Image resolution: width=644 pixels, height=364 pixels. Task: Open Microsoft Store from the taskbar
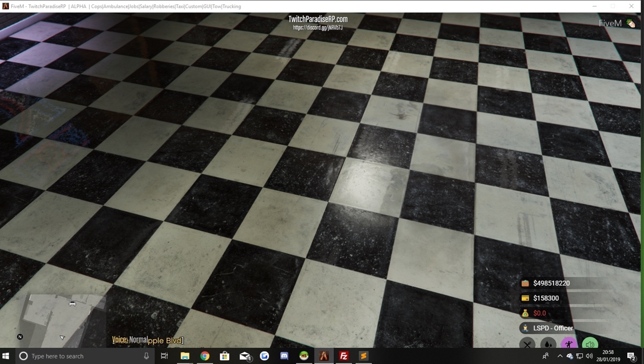tap(225, 356)
